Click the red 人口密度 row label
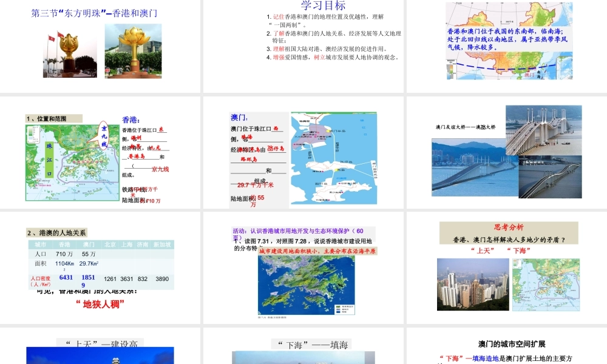Viewport: 607px width, 364px height. (41, 281)
